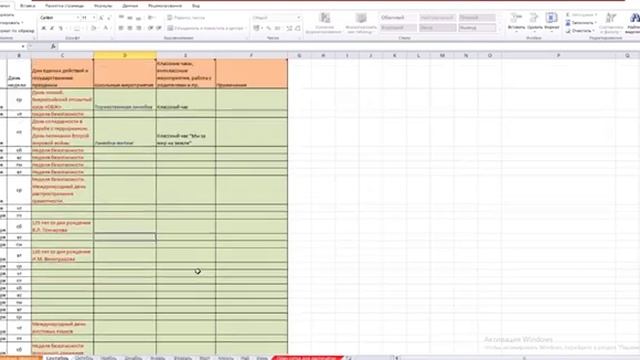Open the Find and Select binoculars tool
The image size is (640, 360).
click(635, 23)
